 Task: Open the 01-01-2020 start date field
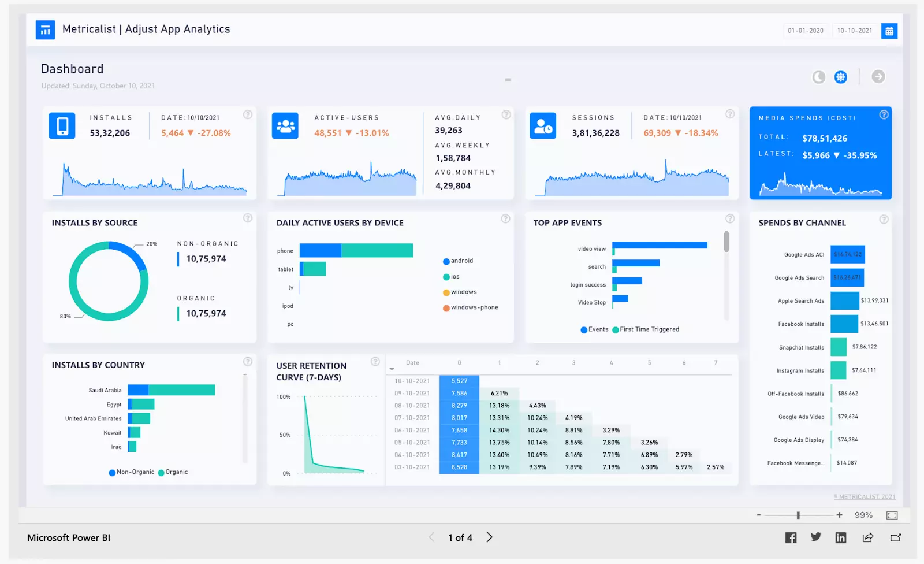click(x=806, y=31)
